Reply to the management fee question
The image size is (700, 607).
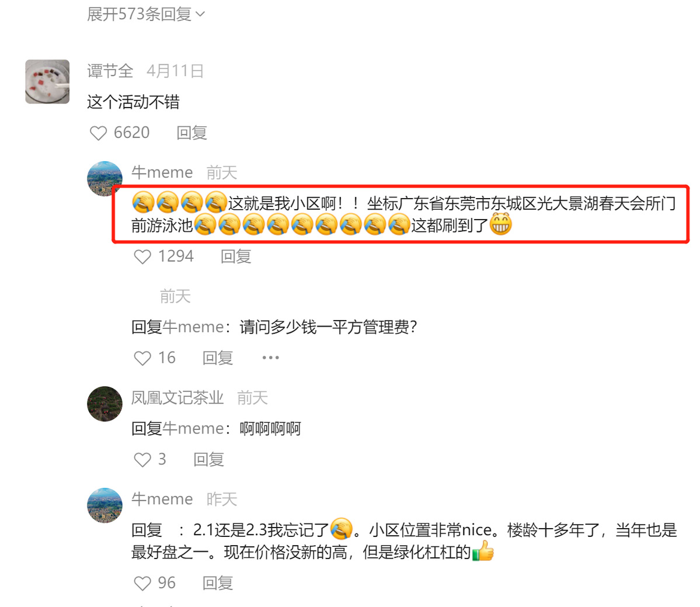tap(218, 358)
